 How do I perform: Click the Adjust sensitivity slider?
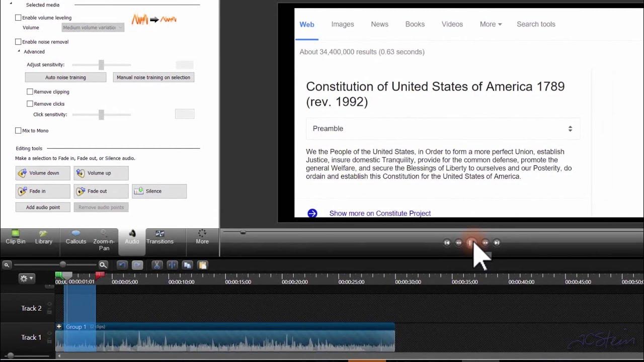click(101, 65)
